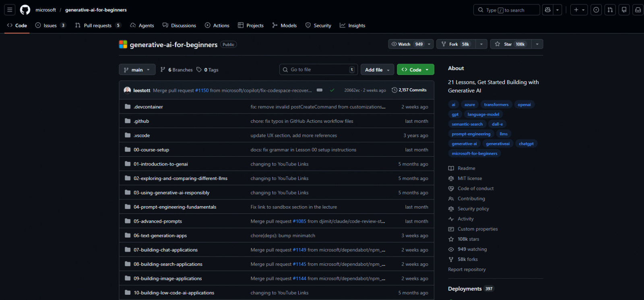The image size is (644, 300).
Task: Open the Copilot chat icon
Action: tap(547, 10)
